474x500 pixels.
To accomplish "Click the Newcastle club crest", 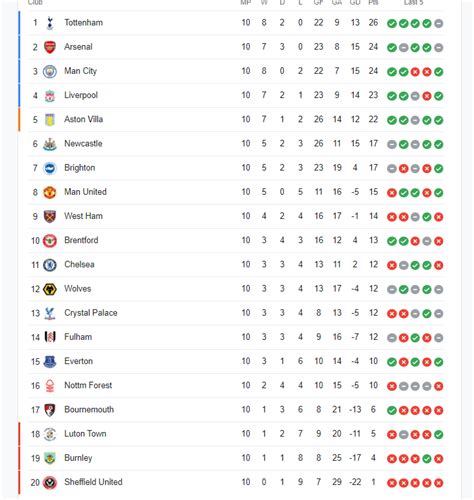I will pos(50,144).
